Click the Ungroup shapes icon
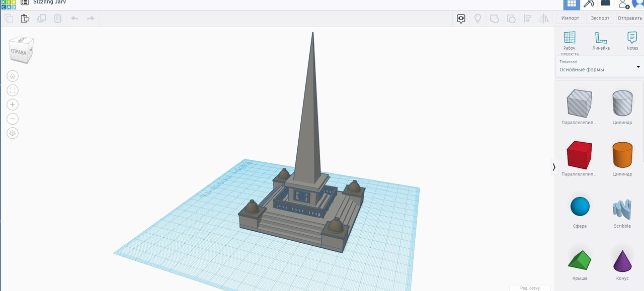This screenshot has width=644, height=291. point(511,19)
